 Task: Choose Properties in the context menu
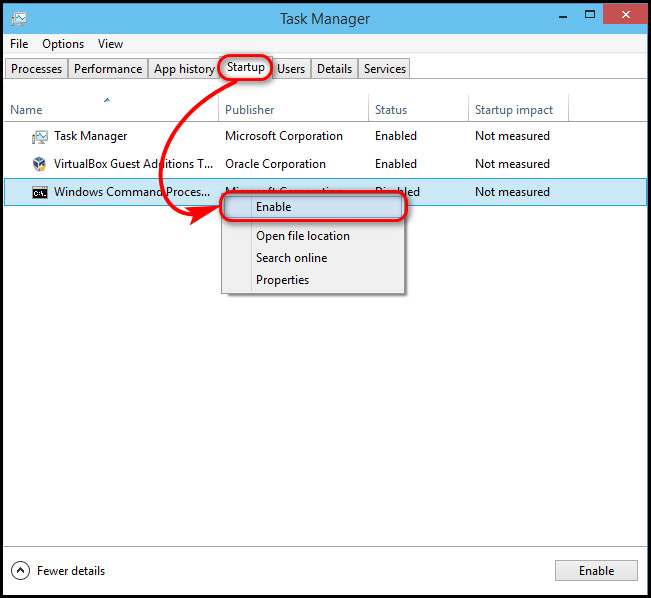[x=313, y=280]
